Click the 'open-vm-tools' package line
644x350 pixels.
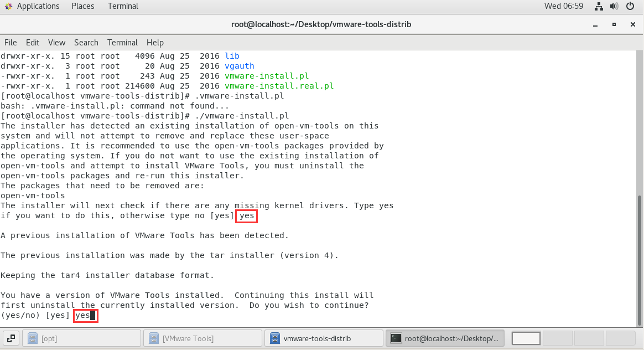33,196
